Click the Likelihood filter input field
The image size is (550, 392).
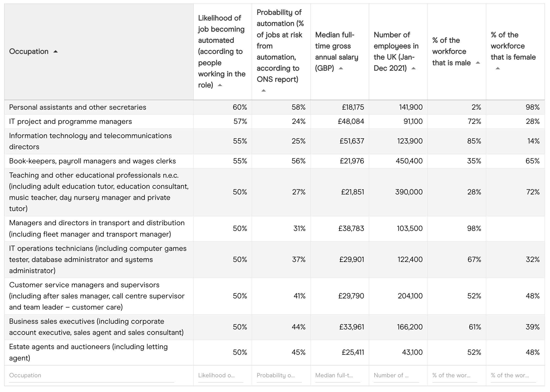point(220,375)
